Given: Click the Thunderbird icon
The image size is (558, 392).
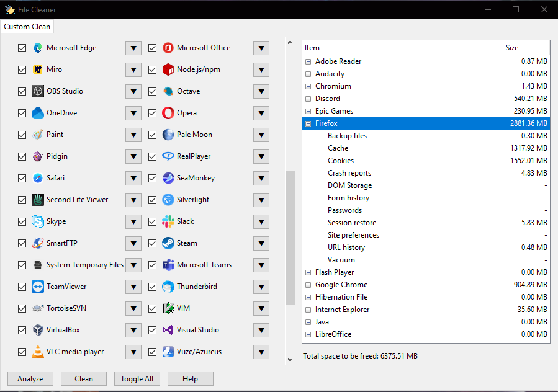Looking at the screenshot, I should pos(168,287).
